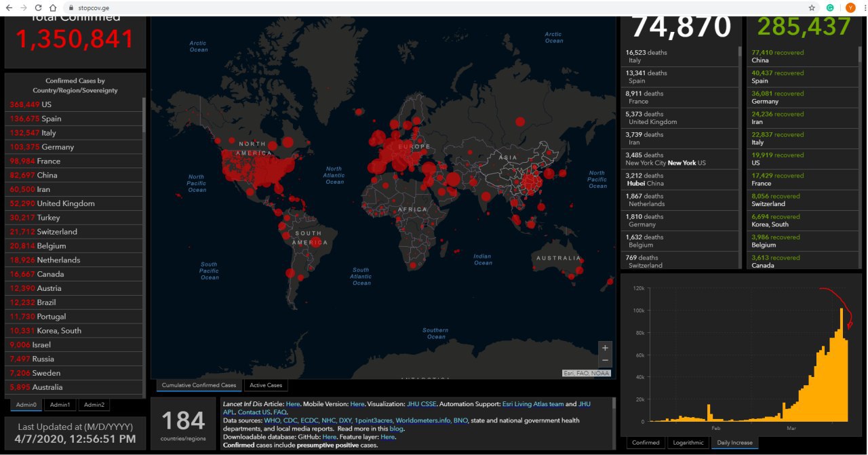Open the DXY data source link
Image resolution: width=868 pixels, height=455 pixels.
[347, 420]
